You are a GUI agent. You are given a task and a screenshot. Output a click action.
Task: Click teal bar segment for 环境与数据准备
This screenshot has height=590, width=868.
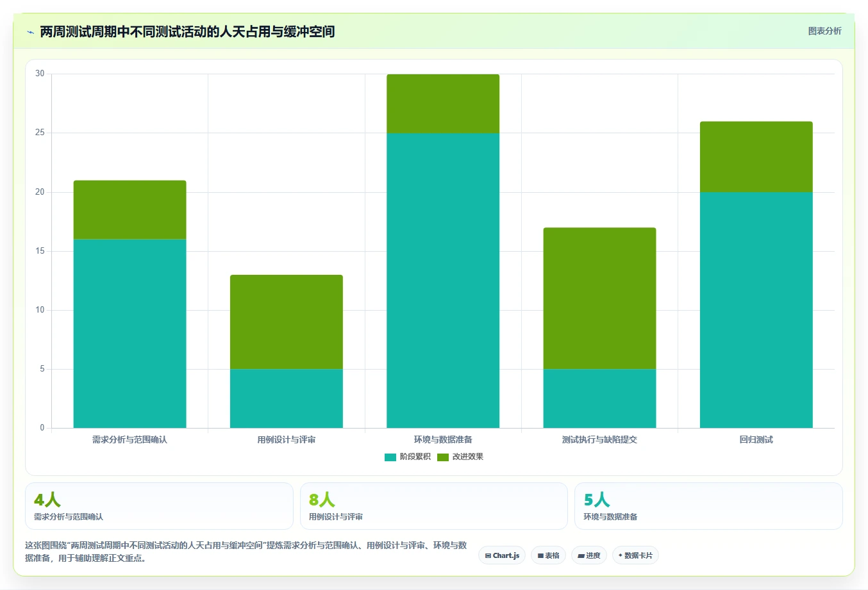coord(443,281)
